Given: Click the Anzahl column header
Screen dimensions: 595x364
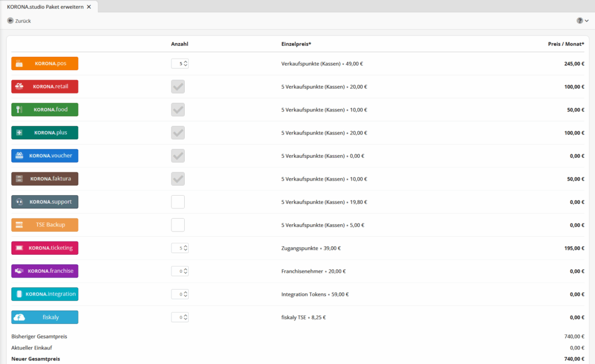Looking at the screenshot, I should [x=180, y=44].
